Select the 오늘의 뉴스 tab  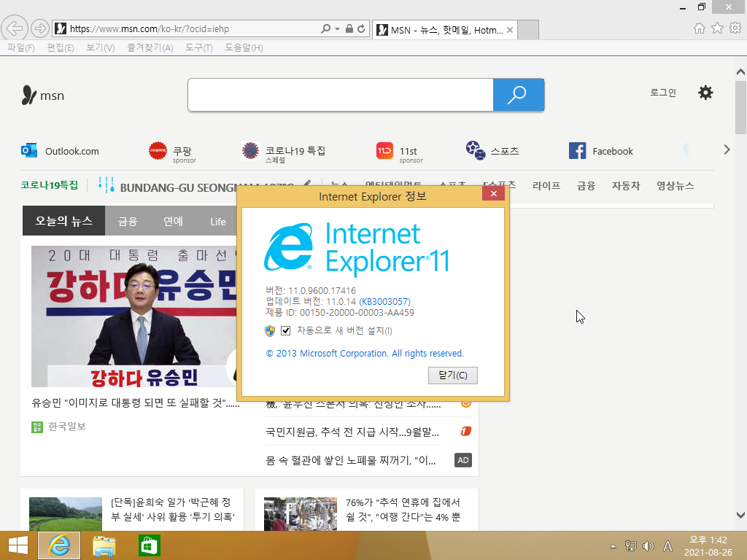tap(63, 220)
